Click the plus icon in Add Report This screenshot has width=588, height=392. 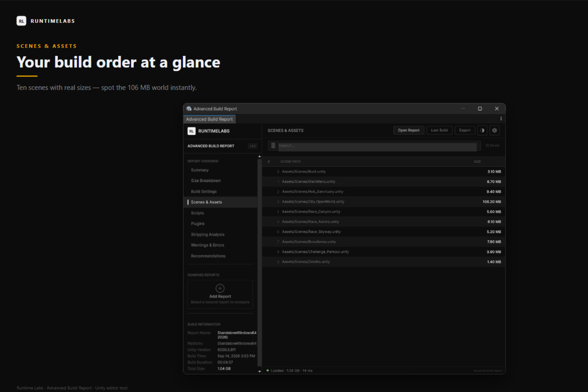(x=220, y=289)
